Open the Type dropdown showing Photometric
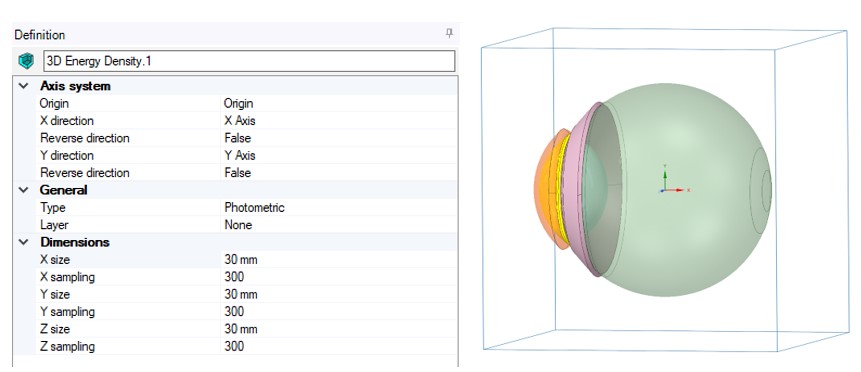The width and height of the screenshot is (861, 372). pyautogui.click(x=339, y=208)
